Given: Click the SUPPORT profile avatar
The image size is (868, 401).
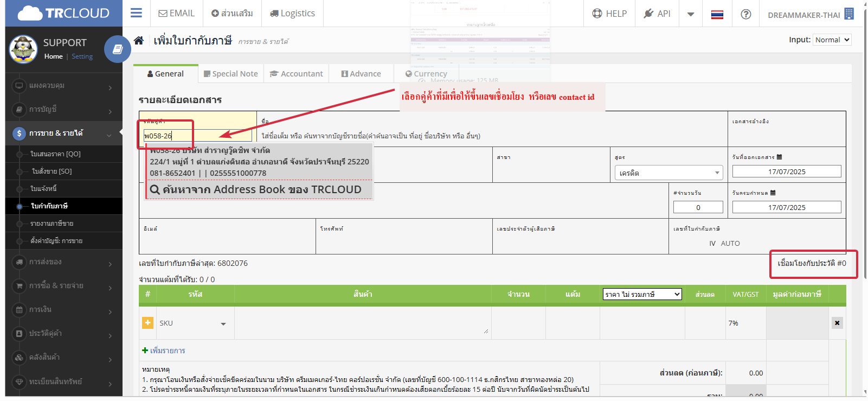Looking at the screenshot, I should click(x=23, y=49).
